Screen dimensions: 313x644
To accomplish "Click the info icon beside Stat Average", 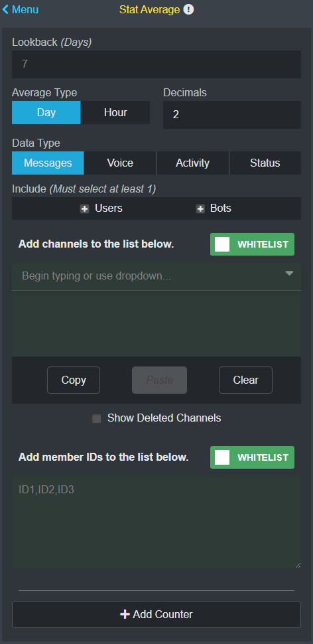I will click(x=188, y=9).
